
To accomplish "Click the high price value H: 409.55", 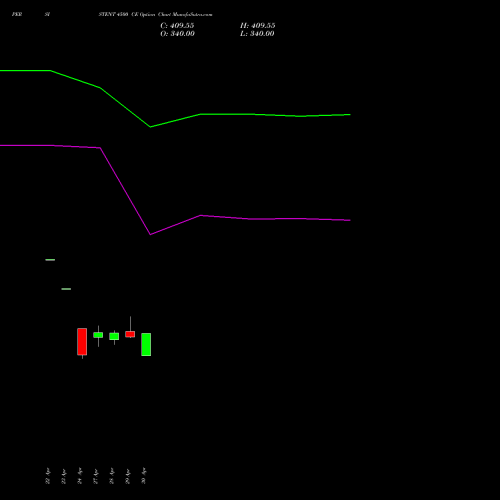I will click(x=258, y=26).
